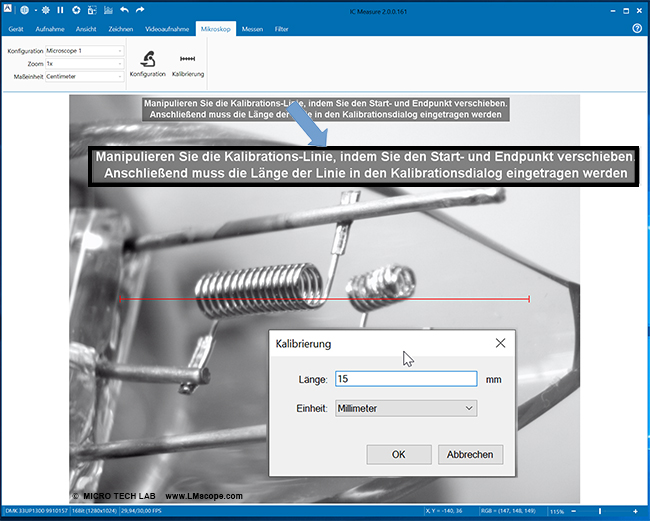
Task: Open help via question mark icon
Action: (x=637, y=29)
